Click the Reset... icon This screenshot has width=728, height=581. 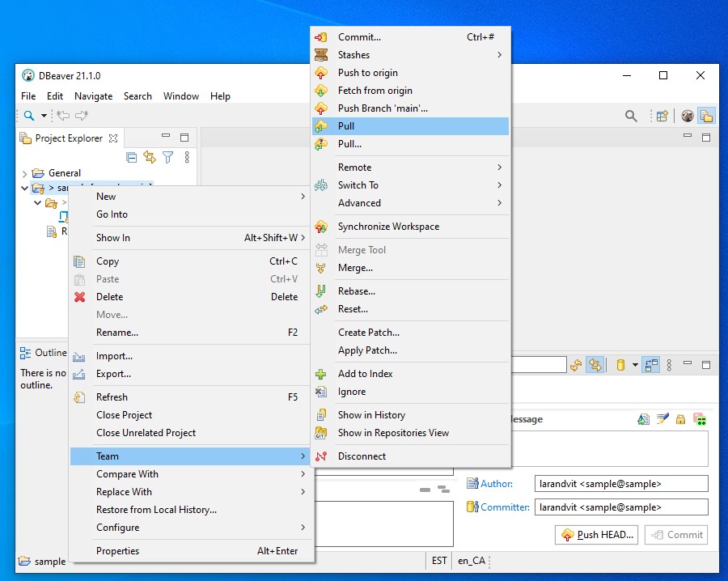pos(321,309)
